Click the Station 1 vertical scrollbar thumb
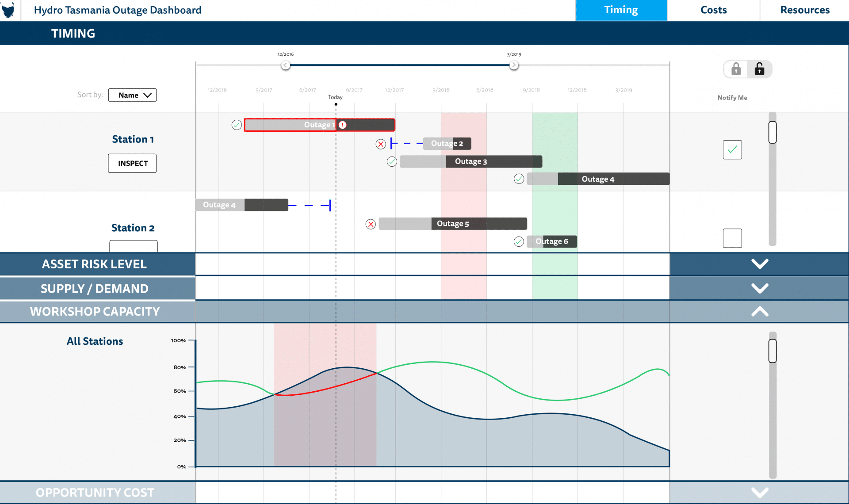The width and height of the screenshot is (849, 504). (773, 131)
